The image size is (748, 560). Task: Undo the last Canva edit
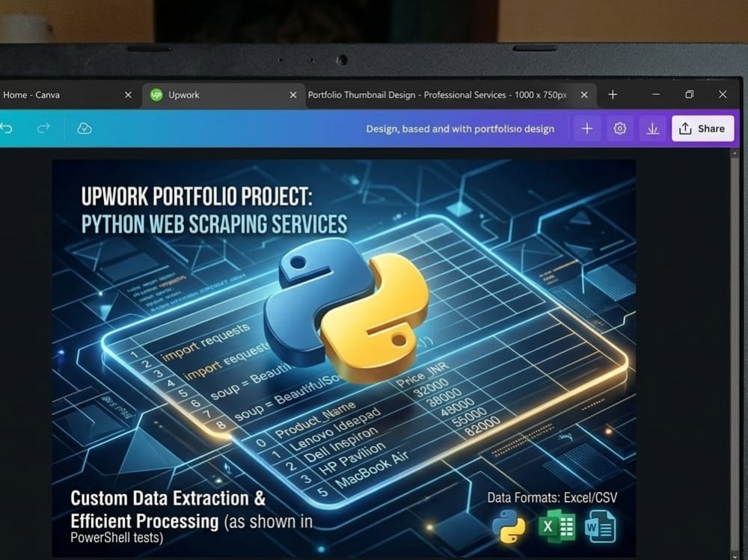point(6,129)
